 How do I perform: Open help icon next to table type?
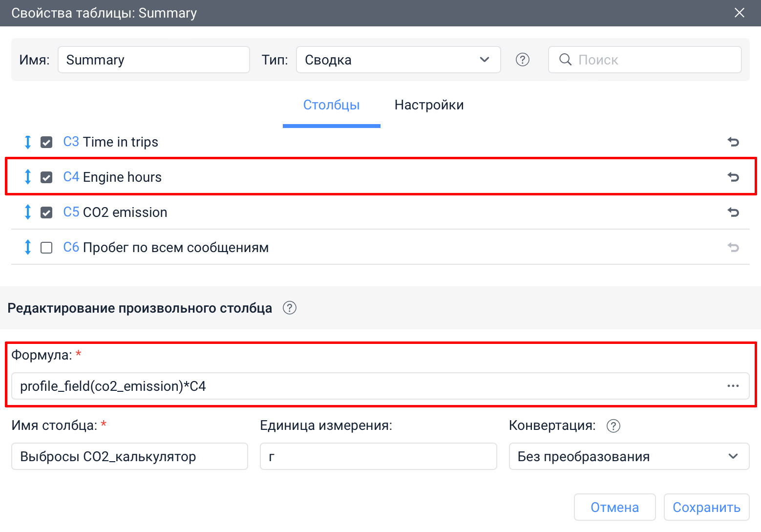click(x=522, y=60)
